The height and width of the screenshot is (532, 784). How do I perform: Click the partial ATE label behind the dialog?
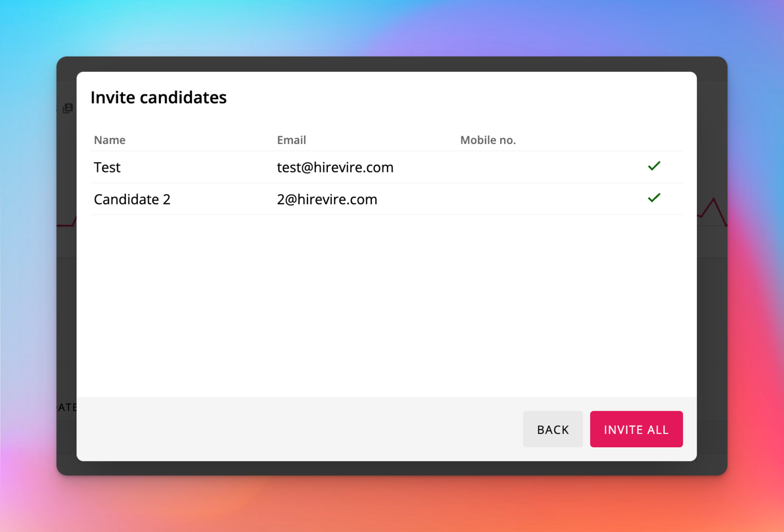[67, 407]
